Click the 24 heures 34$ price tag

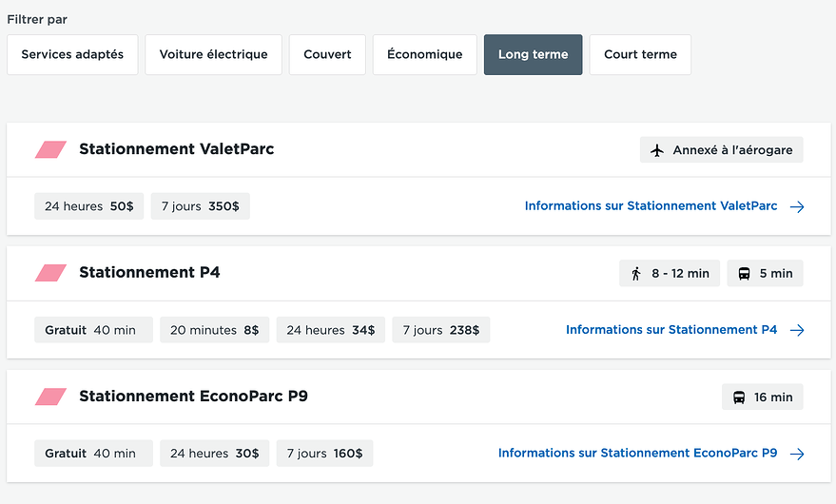331,330
